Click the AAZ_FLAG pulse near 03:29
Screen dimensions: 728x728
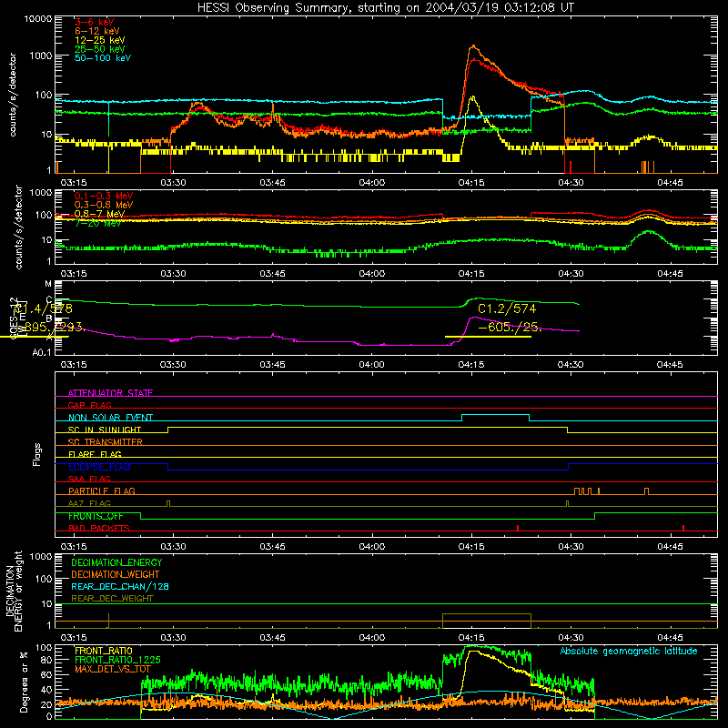168,503
